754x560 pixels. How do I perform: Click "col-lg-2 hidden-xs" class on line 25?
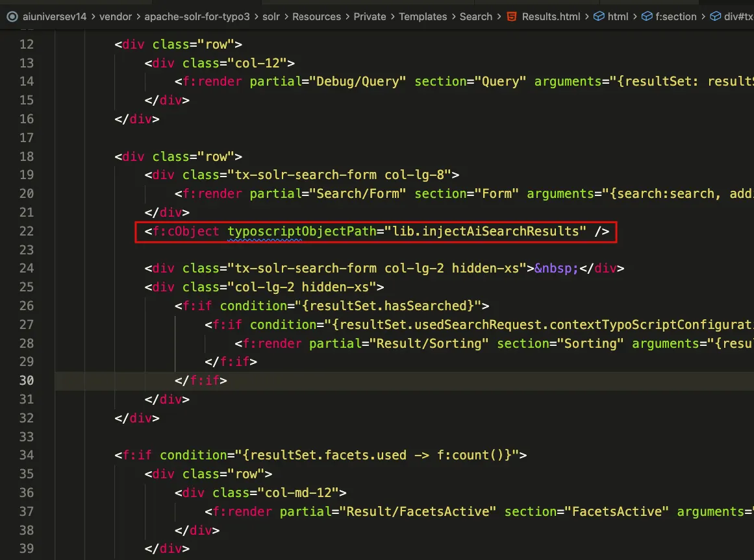(302, 287)
